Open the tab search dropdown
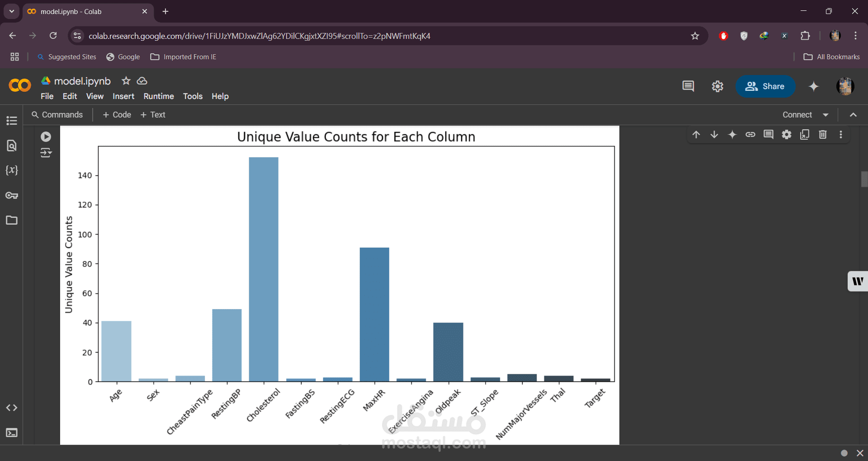 (x=12, y=11)
